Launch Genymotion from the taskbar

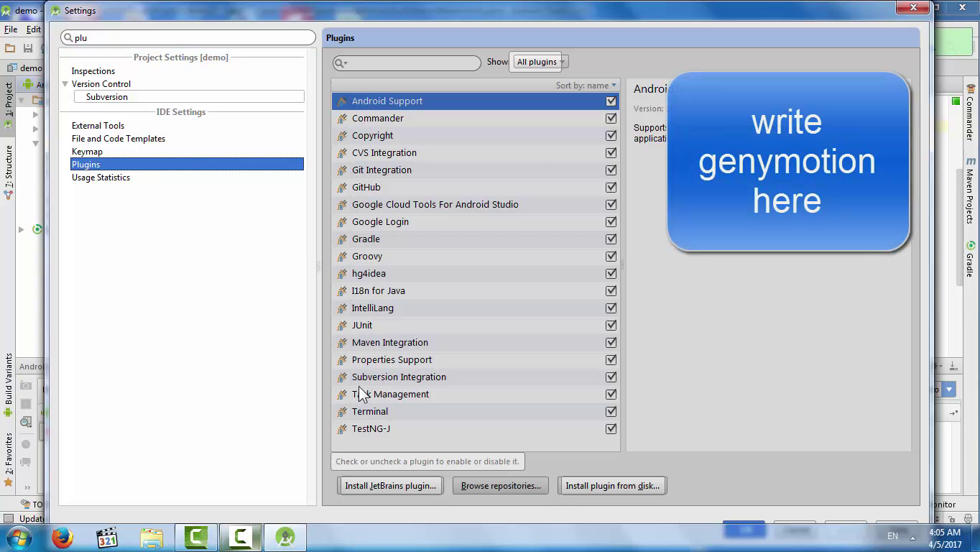(285, 536)
